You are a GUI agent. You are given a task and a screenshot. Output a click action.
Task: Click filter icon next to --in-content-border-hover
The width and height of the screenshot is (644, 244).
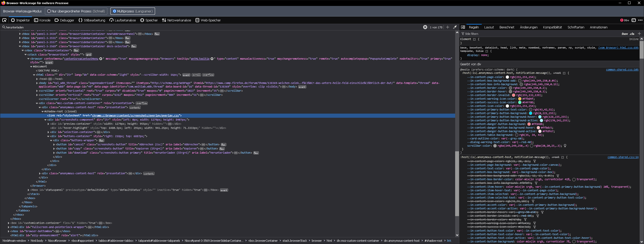pos(542,212)
